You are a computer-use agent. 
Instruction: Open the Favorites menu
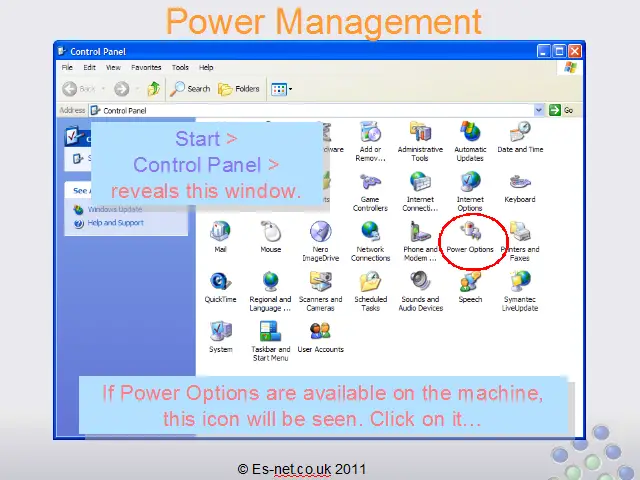[146, 68]
